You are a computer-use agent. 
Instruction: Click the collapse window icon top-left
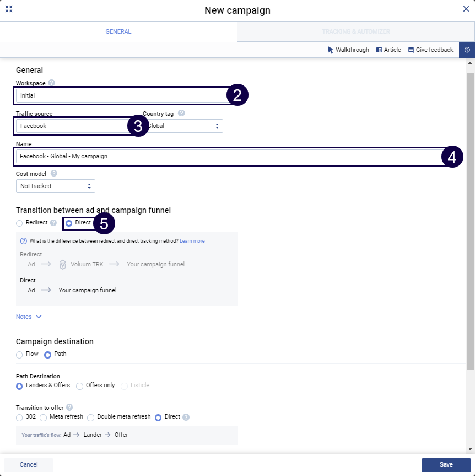point(9,9)
